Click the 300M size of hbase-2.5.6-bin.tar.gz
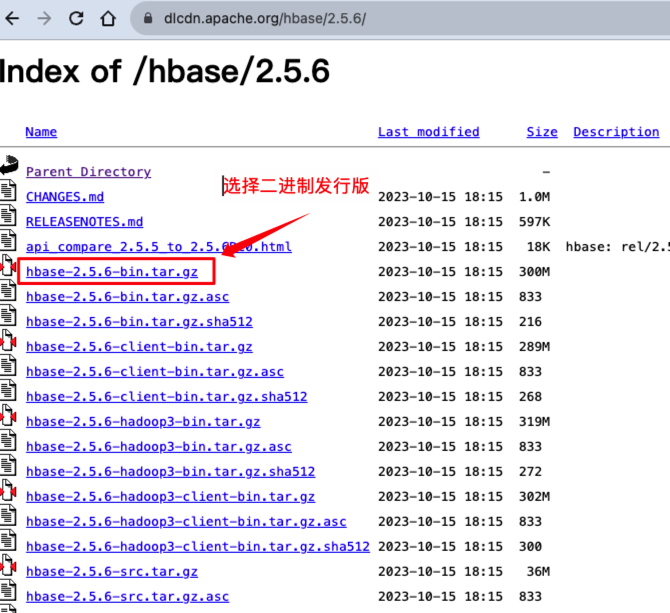The height and width of the screenshot is (613, 670). click(534, 272)
